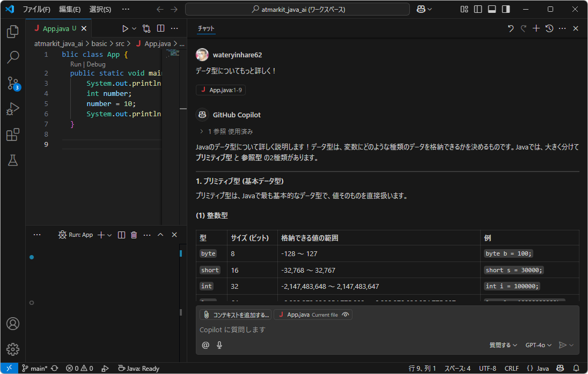Attach context with the @ mention icon
This screenshot has width=588, height=374.
point(205,345)
